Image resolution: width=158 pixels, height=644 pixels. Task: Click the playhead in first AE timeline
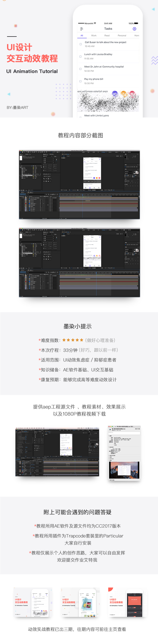pos(83,195)
